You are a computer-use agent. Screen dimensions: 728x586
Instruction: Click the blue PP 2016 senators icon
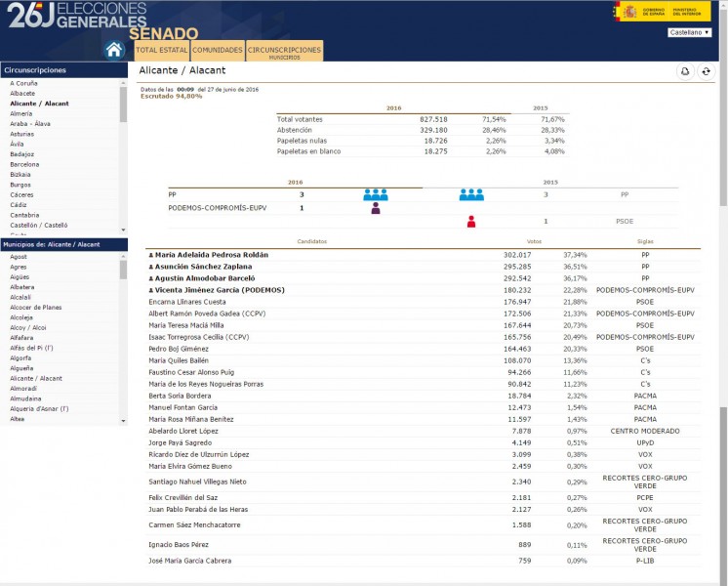(x=376, y=194)
